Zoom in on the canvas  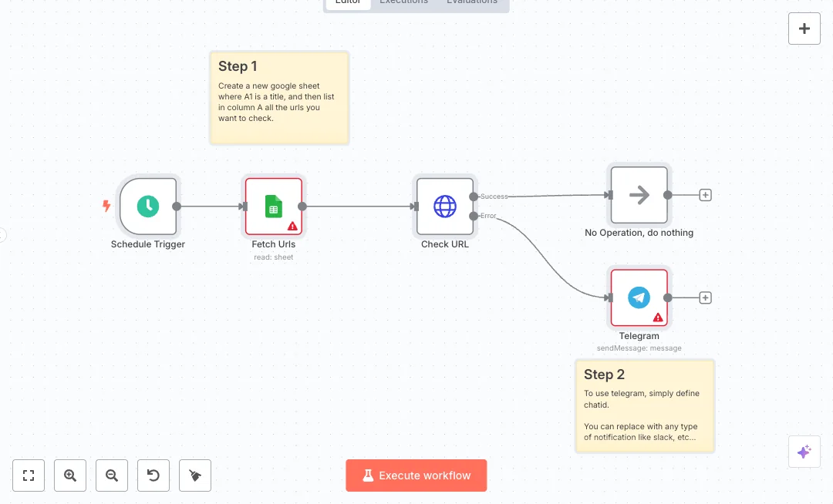tap(70, 475)
